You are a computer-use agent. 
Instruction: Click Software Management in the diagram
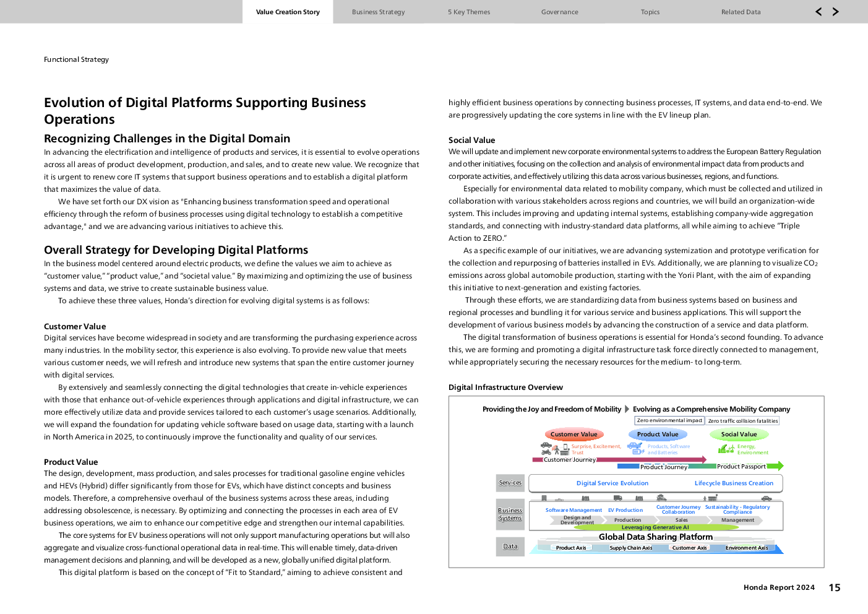(x=574, y=511)
